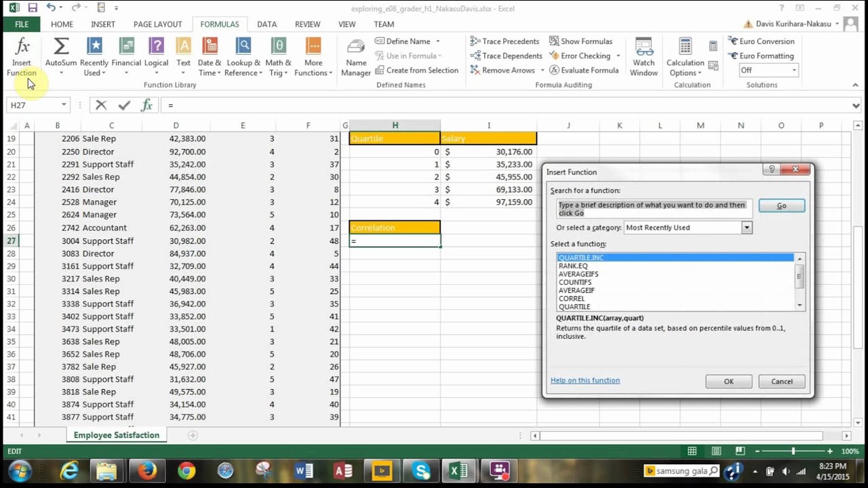Collapse the ribbon with the chevron
The width and height of the screenshot is (868, 488).
tap(855, 85)
